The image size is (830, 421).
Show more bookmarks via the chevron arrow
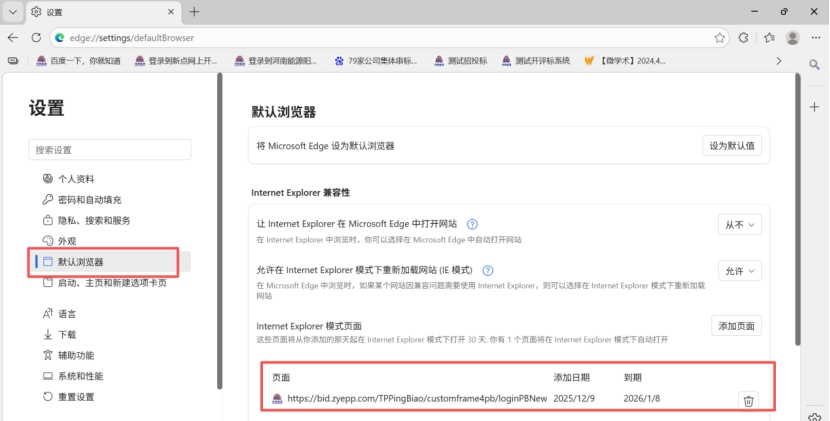[x=779, y=61]
